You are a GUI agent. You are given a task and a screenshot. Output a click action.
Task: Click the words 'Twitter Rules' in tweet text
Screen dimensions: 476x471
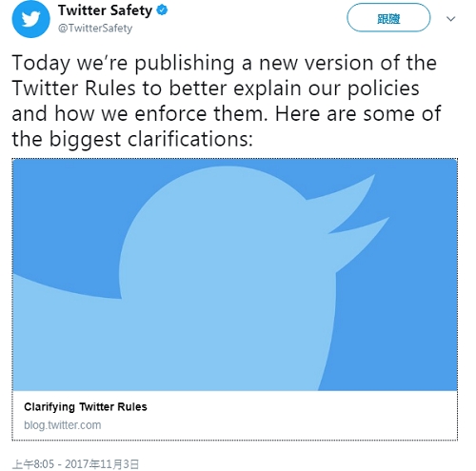(x=73, y=88)
